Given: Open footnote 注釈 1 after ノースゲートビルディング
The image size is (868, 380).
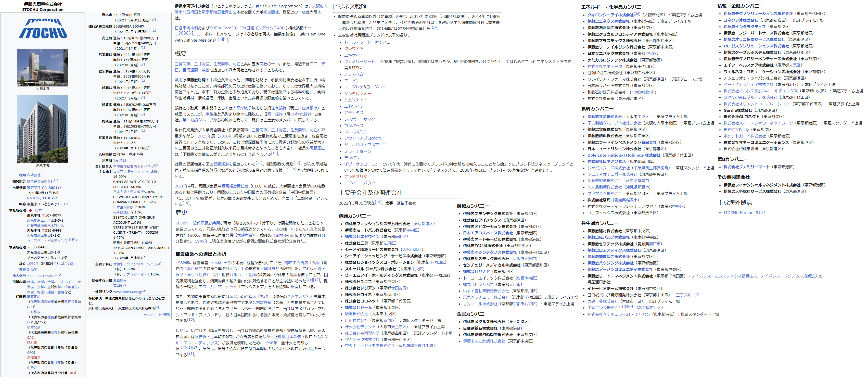Looking at the screenshot, I should (73, 240).
